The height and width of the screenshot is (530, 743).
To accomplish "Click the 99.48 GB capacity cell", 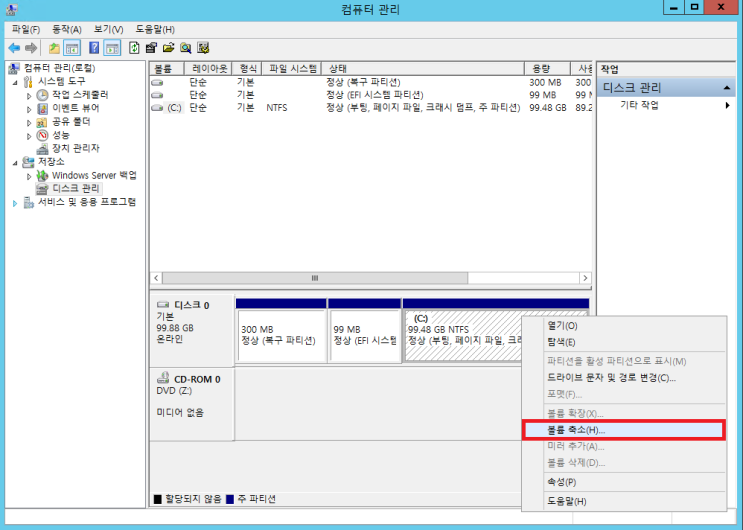I will point(548,108).
